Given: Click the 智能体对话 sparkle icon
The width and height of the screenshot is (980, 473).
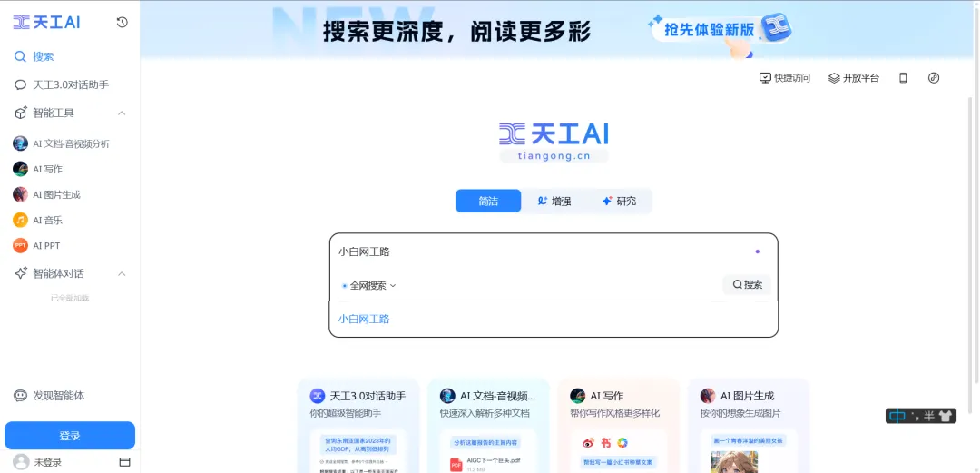Looking at the screenshot, I should click(21, 273).
